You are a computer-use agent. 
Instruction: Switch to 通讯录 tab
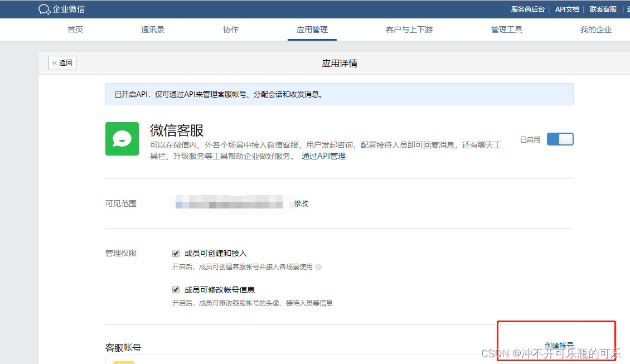coord(153,30)
